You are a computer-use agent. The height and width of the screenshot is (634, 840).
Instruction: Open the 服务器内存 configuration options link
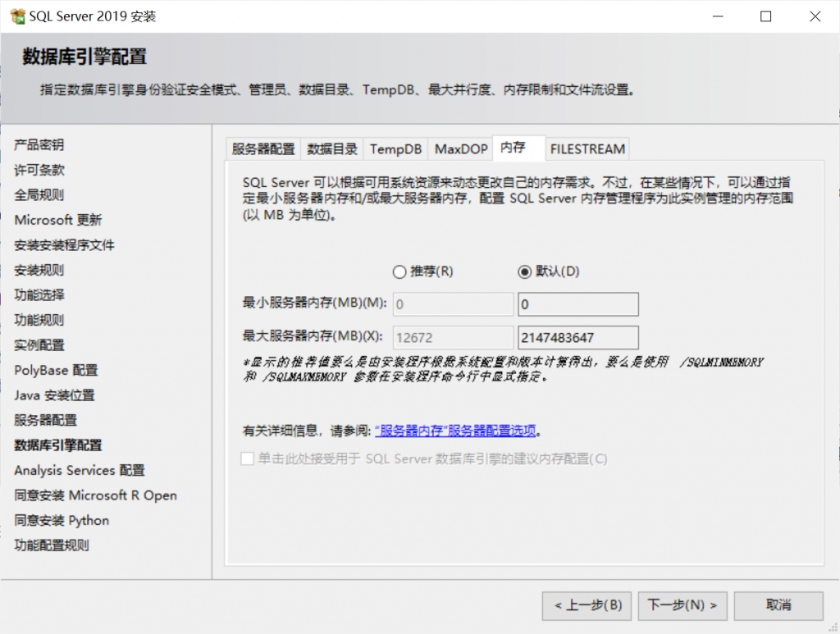[x=455, y=431]
